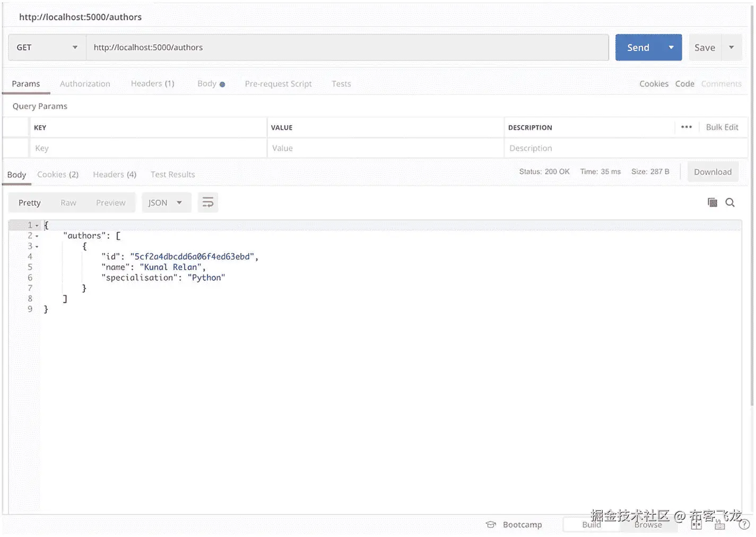Open the response Headers (4) tab

[x=115, y=175]
